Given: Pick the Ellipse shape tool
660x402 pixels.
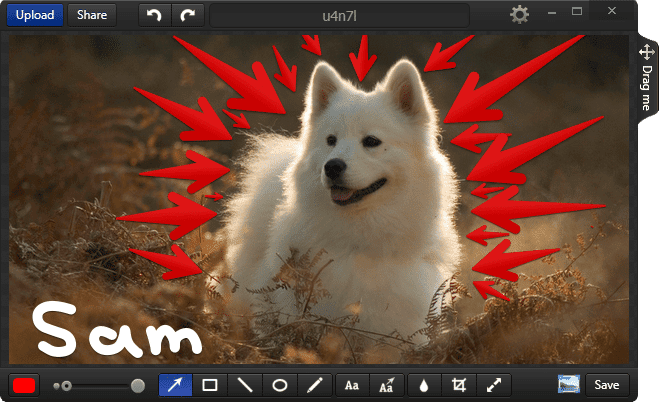Looking at the screenshot, I should pyautogui.click(x=281, y=384).
